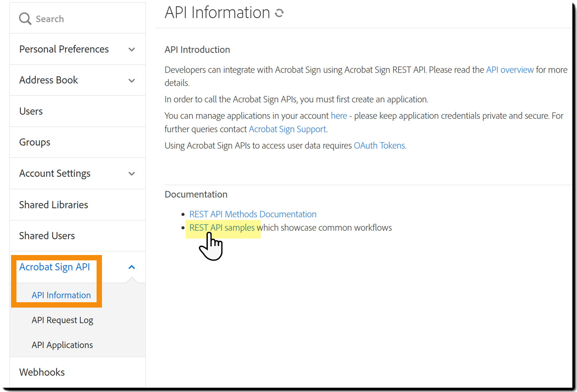Image resolution: width=577 pixels, height=392 pixels.
Task: Open the OAuth Tokens link
Action: (379, 146)
